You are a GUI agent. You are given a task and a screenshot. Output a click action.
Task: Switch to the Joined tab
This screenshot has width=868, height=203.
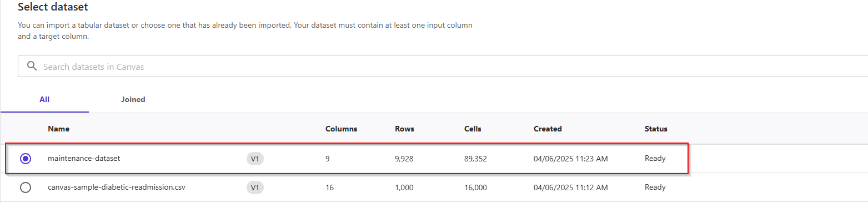(x=133, y=100)
